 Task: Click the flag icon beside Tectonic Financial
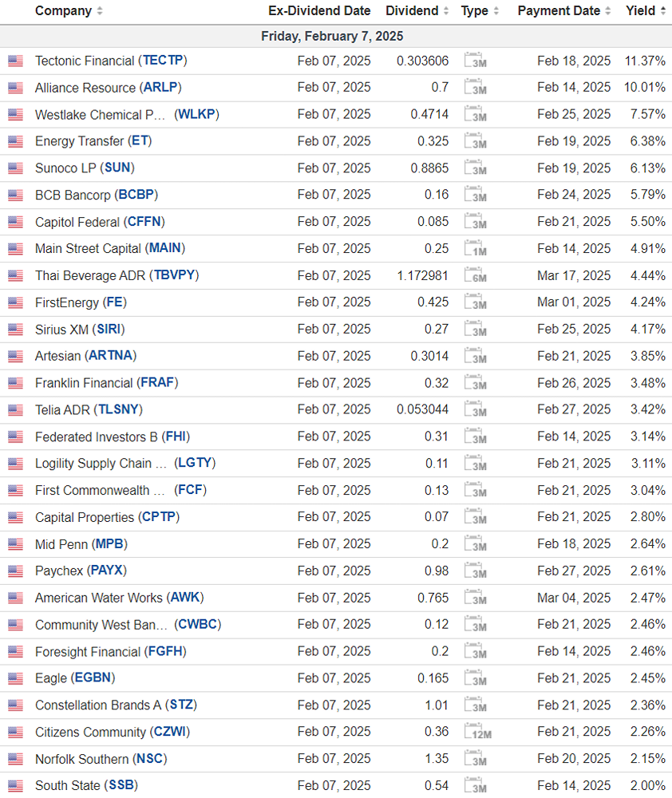click(x=15, y=61)
